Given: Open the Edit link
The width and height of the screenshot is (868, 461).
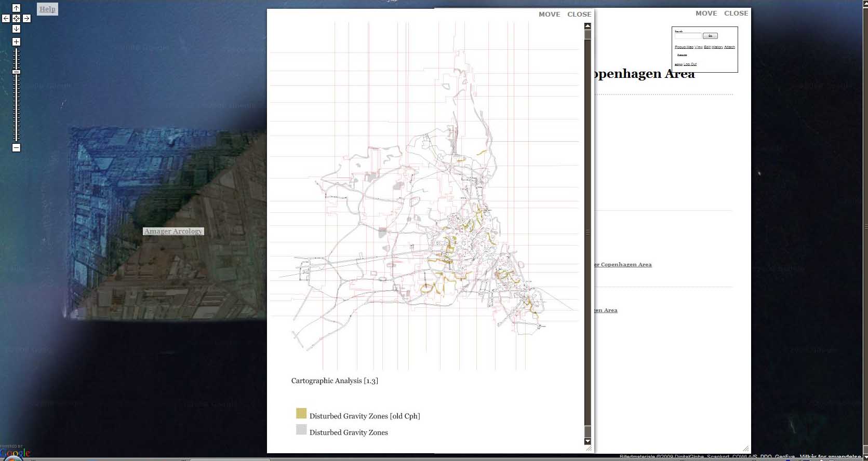Looking at the screenshot, I should click(707, 47).
